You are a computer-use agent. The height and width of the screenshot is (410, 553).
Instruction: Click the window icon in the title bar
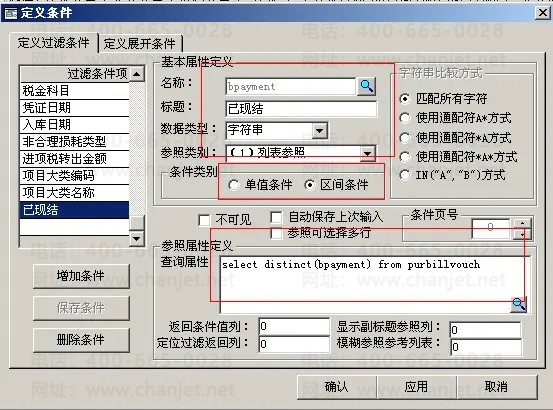click(11, 13)
